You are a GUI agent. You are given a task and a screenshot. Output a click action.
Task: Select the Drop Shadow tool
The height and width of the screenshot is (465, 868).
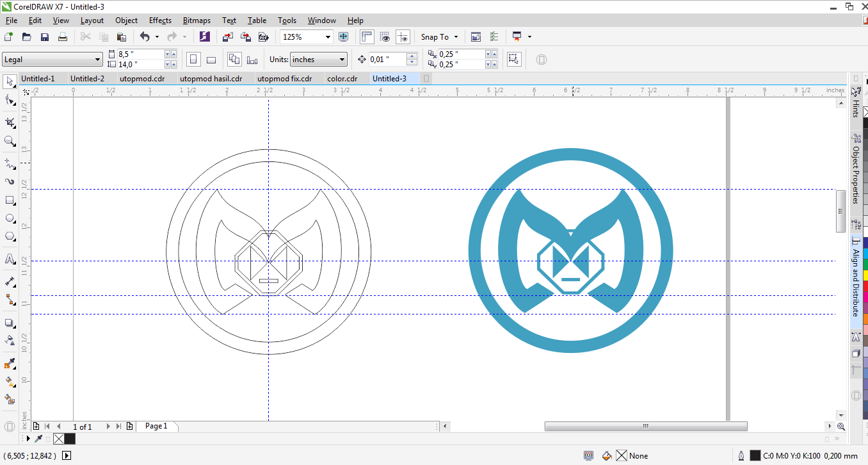pyautogui.click(x=10, y=323)
